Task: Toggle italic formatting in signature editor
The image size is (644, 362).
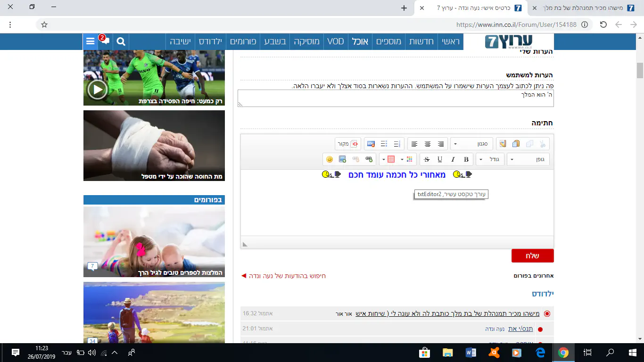Action: (x=453, y=159)
